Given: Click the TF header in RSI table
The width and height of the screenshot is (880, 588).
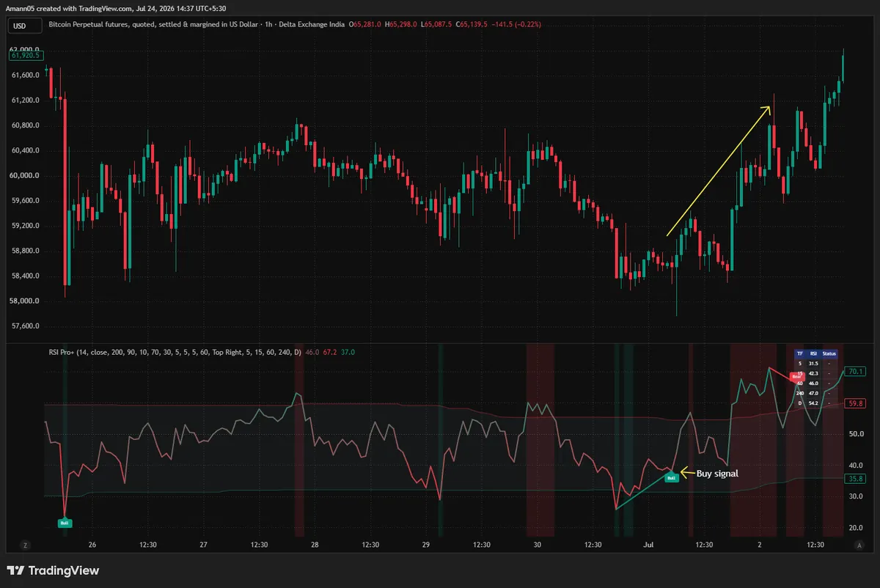Looking at the screenshot, I should tap(800, 353).
